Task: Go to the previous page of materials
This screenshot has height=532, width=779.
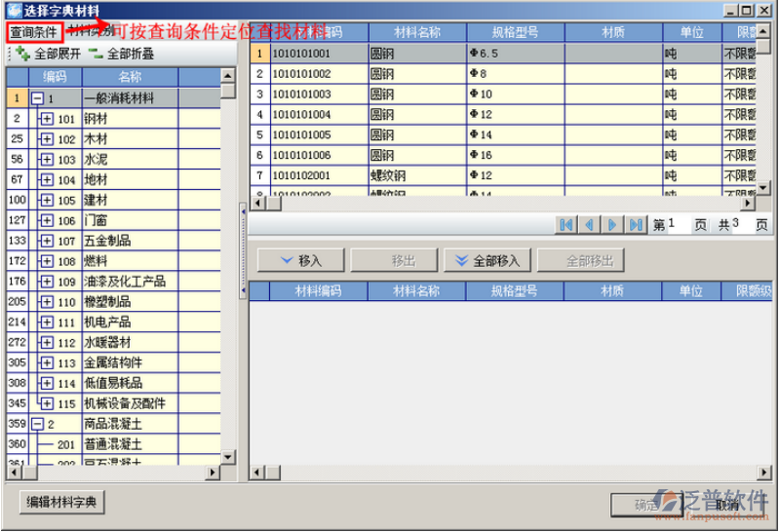Action: click(x=589, y=225)
